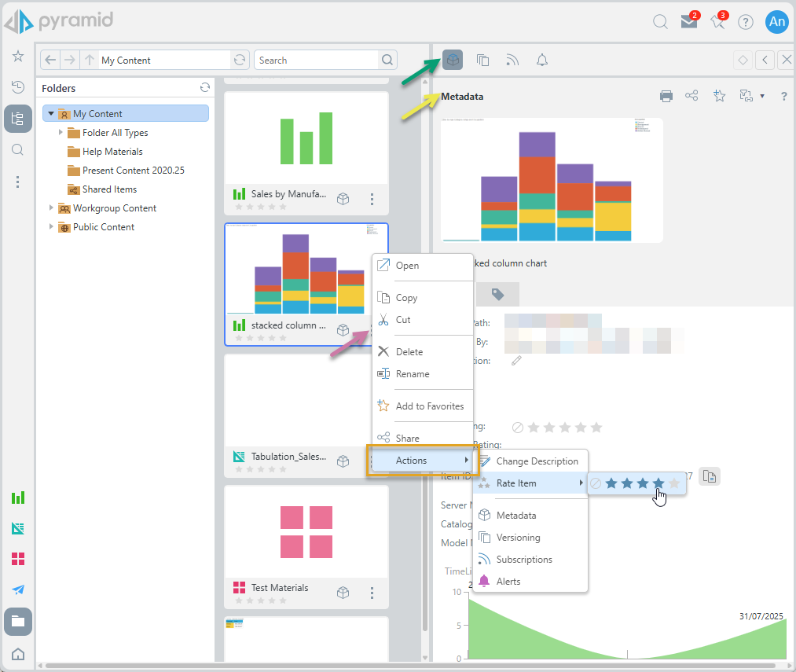Copy the Item ID to clipboard
Viewport: 796px width, 672px height.
tap(710, 476)
